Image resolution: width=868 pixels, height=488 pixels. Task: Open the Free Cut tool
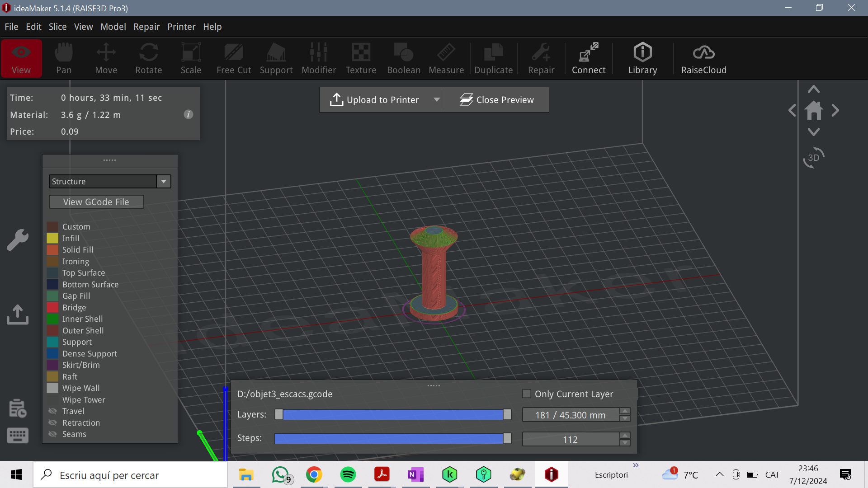pyautogui.click(x=234, y=59)
